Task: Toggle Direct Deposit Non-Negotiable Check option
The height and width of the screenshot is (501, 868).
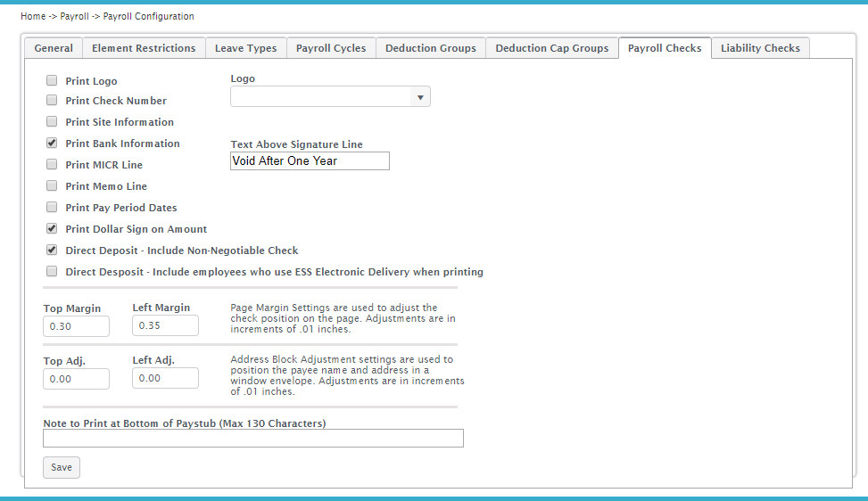Action: click(x=52, y=250)
